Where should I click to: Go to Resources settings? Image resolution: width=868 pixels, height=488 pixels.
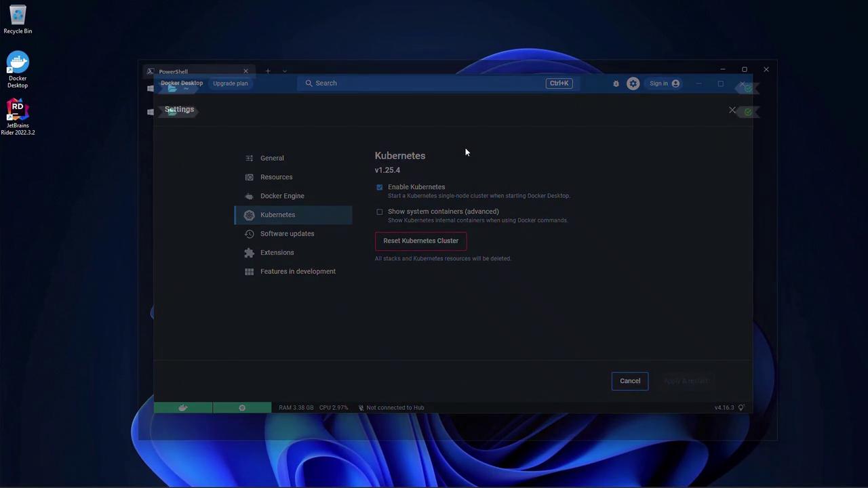276,177
